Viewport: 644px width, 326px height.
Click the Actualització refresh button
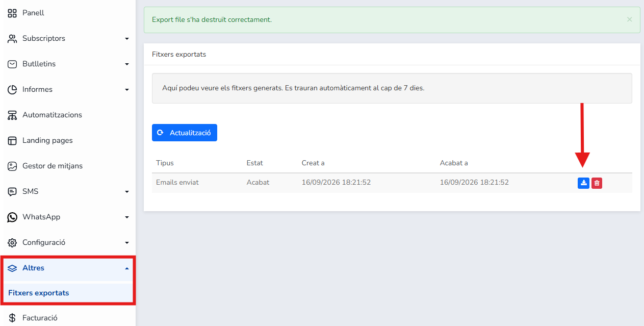tap(185, 133)
